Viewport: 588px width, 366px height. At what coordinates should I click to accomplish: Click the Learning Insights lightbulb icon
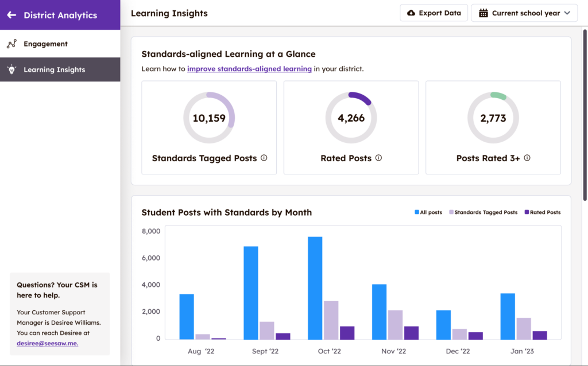(x=11, y=69)
